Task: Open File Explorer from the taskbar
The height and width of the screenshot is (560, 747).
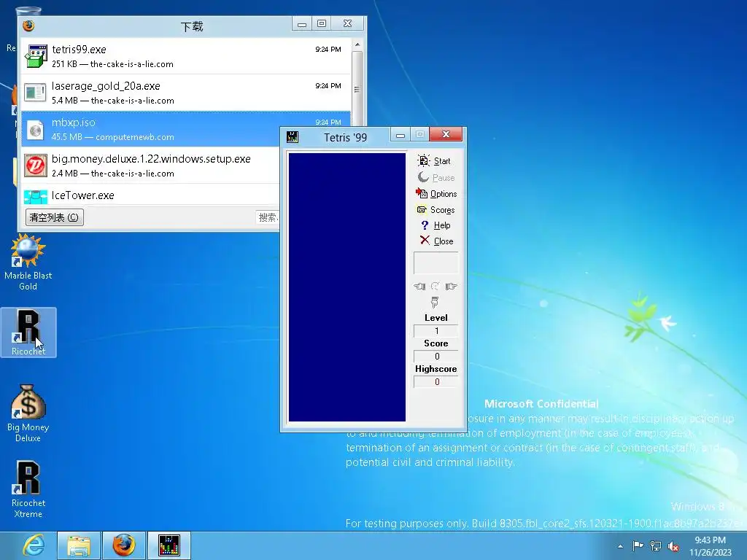Action: click(x=79, y=545)
